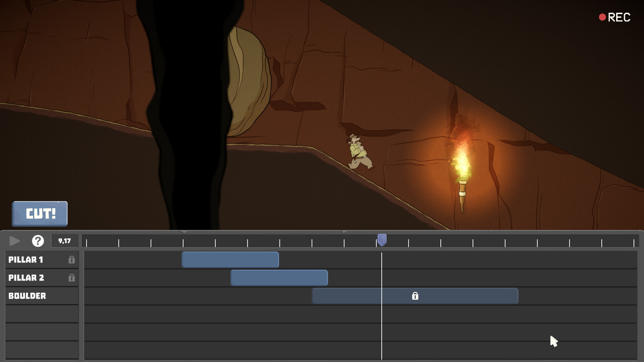Image resolution: width=644 pixels, height=362 pixels.
Task: Toggle the Pillar 2 track lock
Action: coord(71,278)
